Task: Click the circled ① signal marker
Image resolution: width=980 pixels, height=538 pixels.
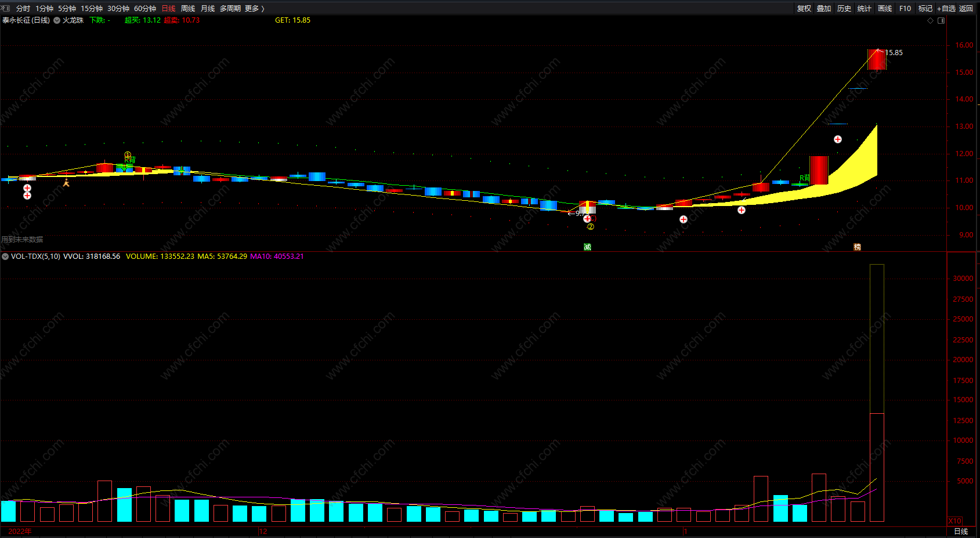Action: tap(128, 155)
